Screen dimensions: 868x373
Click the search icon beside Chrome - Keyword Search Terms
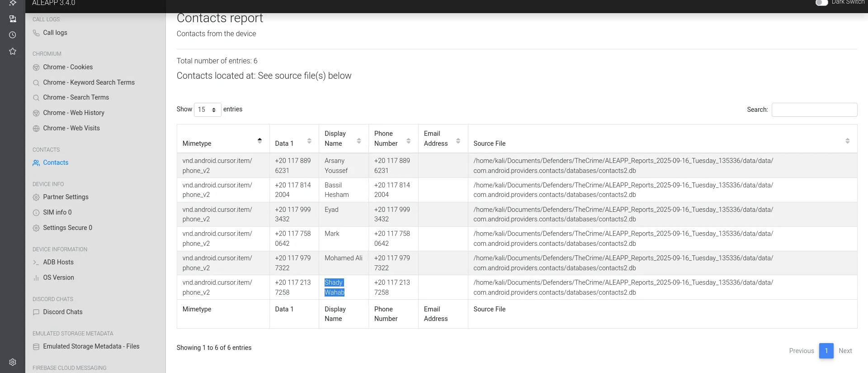click(36, 83)
